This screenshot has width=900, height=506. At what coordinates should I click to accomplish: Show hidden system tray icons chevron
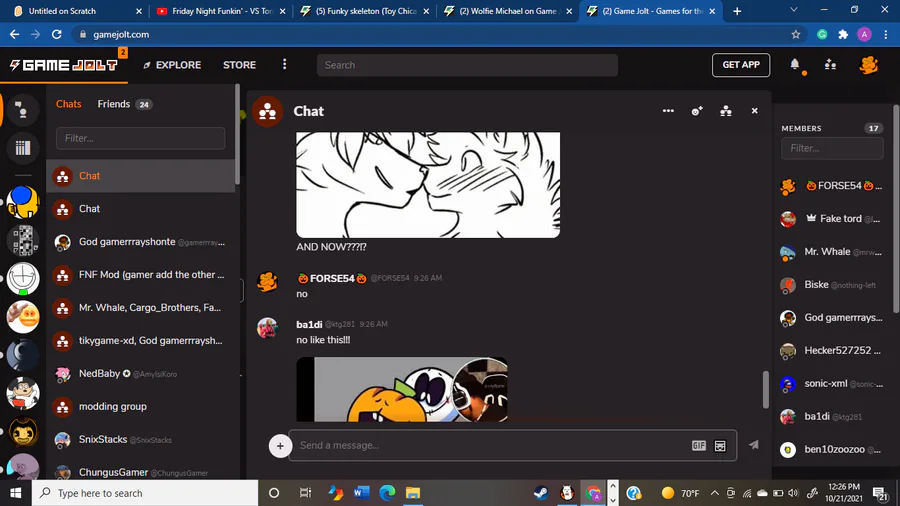[715, 493]
